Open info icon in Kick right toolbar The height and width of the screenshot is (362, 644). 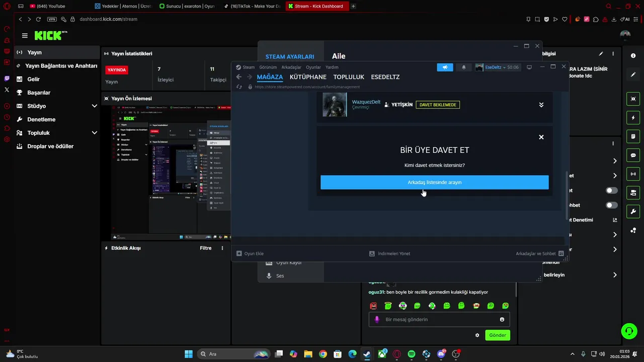tap(633, 56)
